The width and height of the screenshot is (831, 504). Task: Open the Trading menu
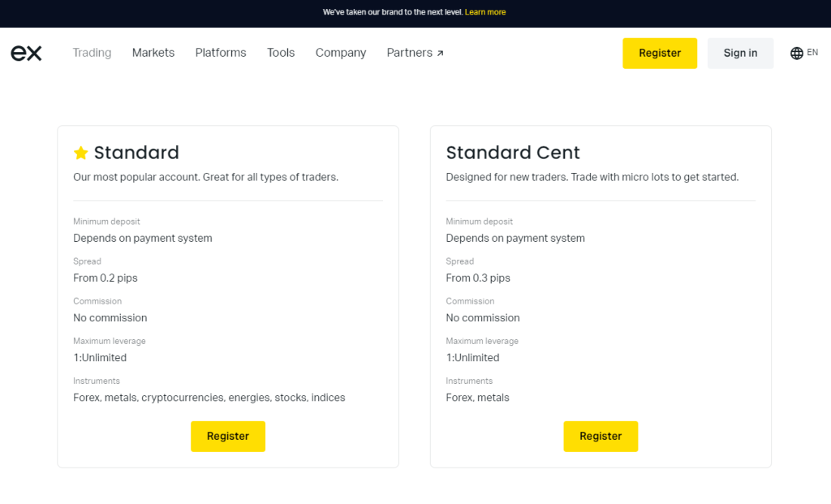coord(92,53)
